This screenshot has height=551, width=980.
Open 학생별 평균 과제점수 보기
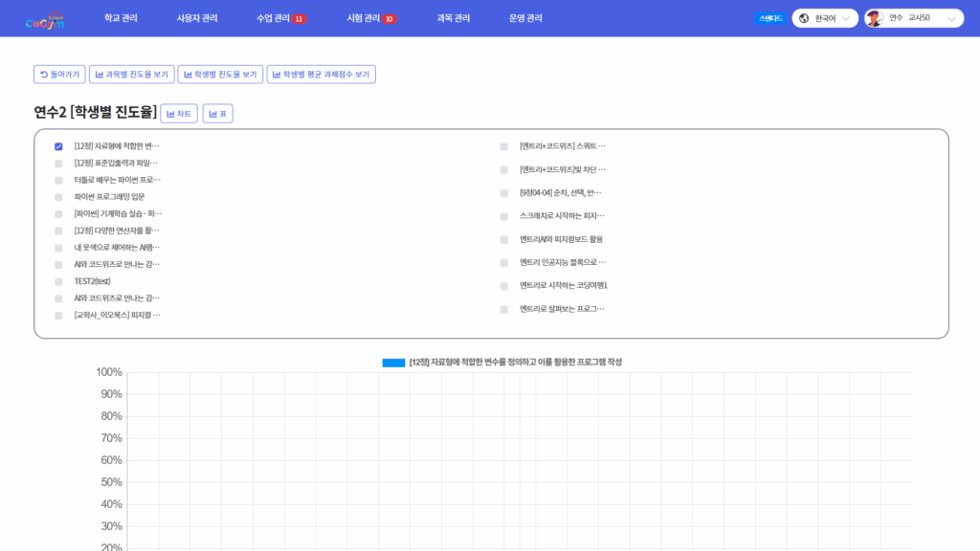point(321,75)
